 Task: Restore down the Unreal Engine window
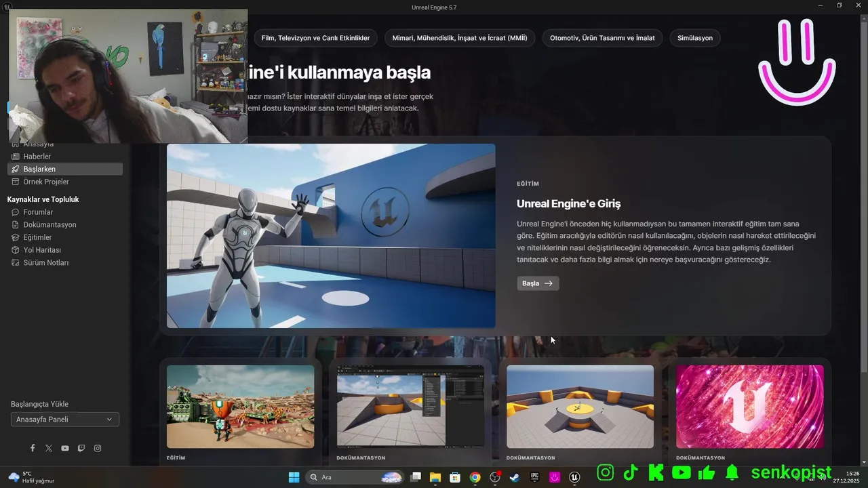(840, 5)
